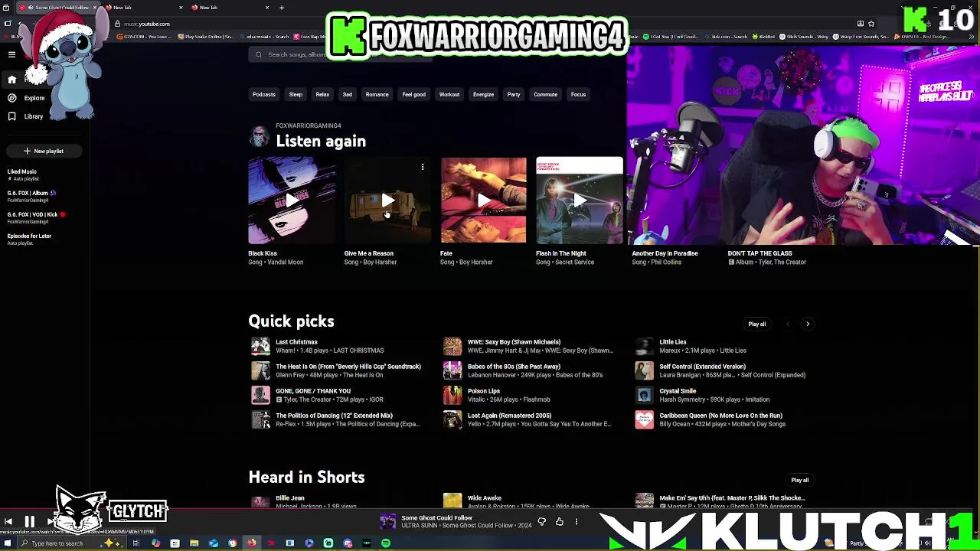The image size is (980, 551).
Task: Select Self Control (Extended Version) title
Action: (703, 367)
